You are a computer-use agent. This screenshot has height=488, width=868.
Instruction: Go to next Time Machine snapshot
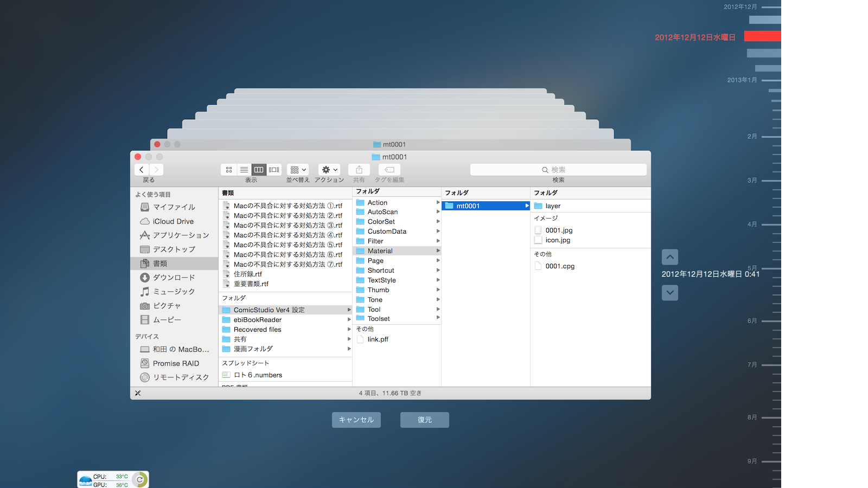[x=670, y=293]
